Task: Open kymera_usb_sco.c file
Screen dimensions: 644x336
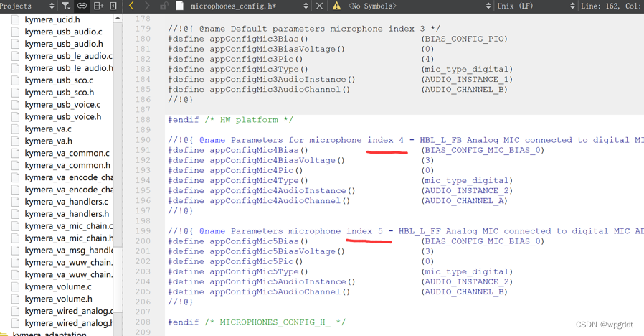Action: (x=59, y=80)
